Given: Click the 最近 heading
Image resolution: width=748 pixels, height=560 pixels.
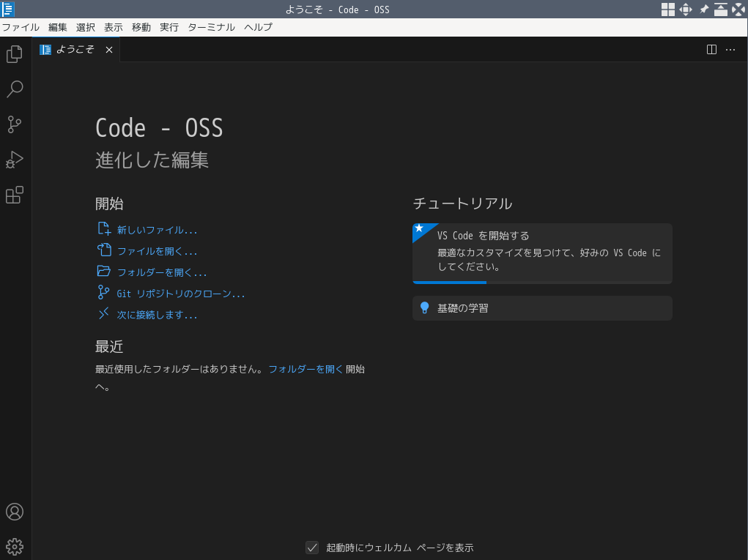Looking at the screenshot, I should pyautogui.click(x=109, y=346).
